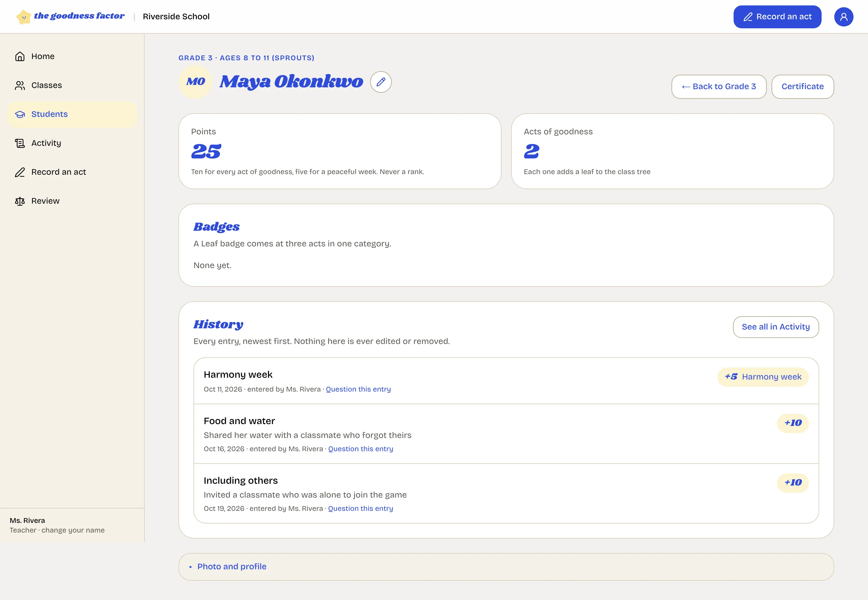868x600 pixels.
Task: Click the Badges heading
Action: pos(216,227)
